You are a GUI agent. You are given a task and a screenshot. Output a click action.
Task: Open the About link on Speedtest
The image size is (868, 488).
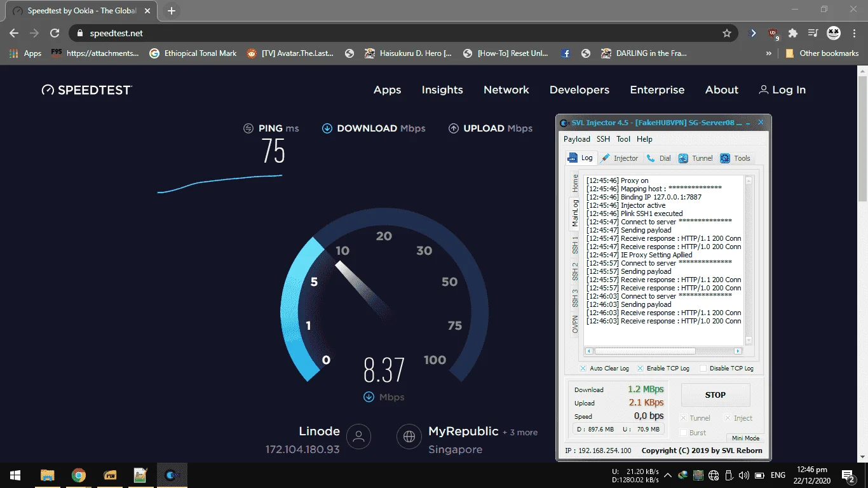pos(722,90)
